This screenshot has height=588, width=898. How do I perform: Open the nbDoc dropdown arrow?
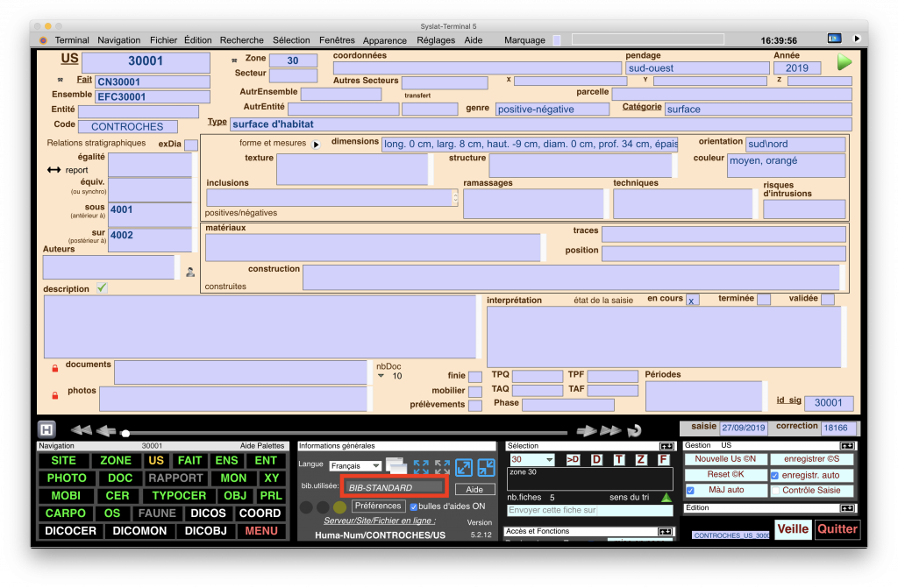click(381, 376)
